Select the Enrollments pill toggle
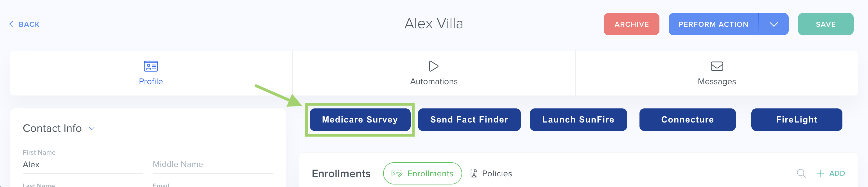This screenshot has height=187, width=868. (422, 173)
